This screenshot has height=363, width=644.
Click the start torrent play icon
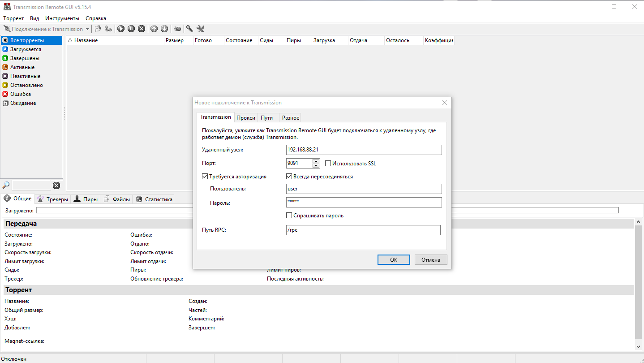coord(121,29)
